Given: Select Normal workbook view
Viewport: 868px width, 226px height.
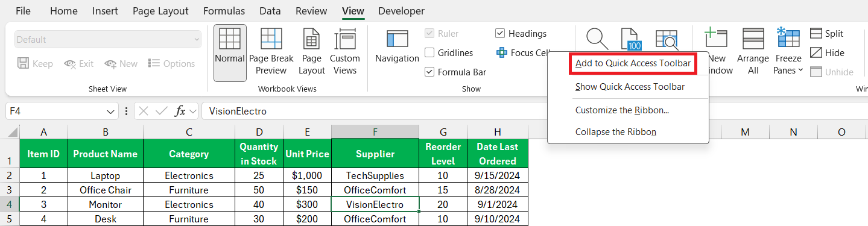Looking at the screenshot, I should coord(230,52).
